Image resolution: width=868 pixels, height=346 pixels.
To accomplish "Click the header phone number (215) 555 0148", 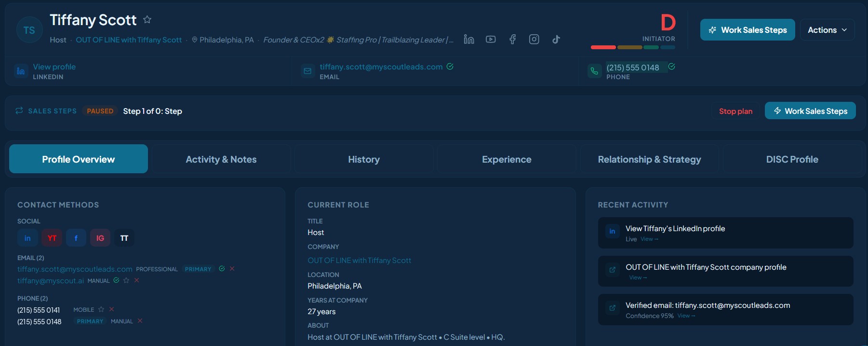I will click(633, 68).
